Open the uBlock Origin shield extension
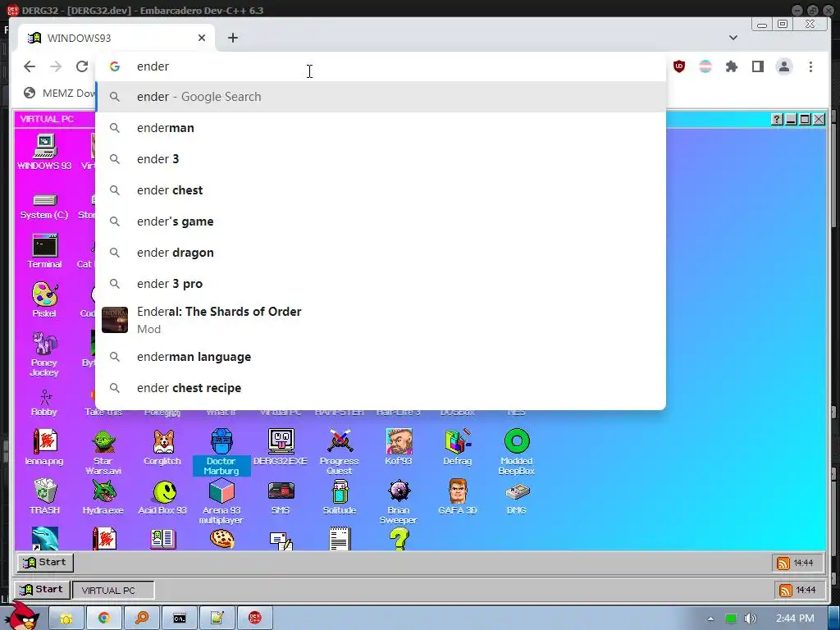This screenshot has height=630, width=840. coord(679,66)
